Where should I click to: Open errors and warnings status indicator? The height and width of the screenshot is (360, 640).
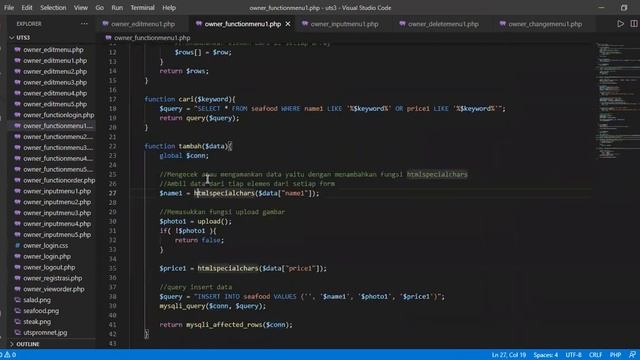[x=8, y=355]
